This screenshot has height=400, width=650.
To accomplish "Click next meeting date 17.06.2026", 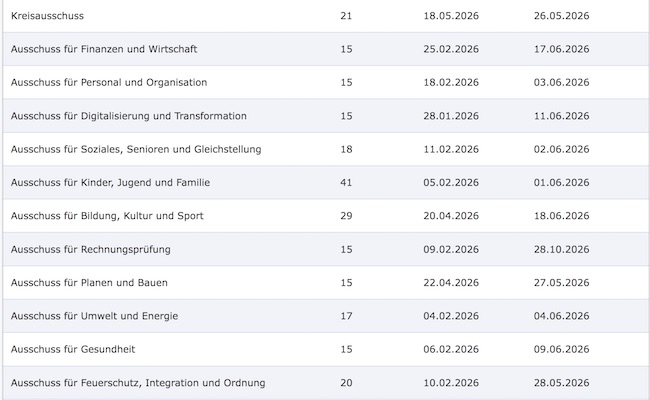I will 561,49.
